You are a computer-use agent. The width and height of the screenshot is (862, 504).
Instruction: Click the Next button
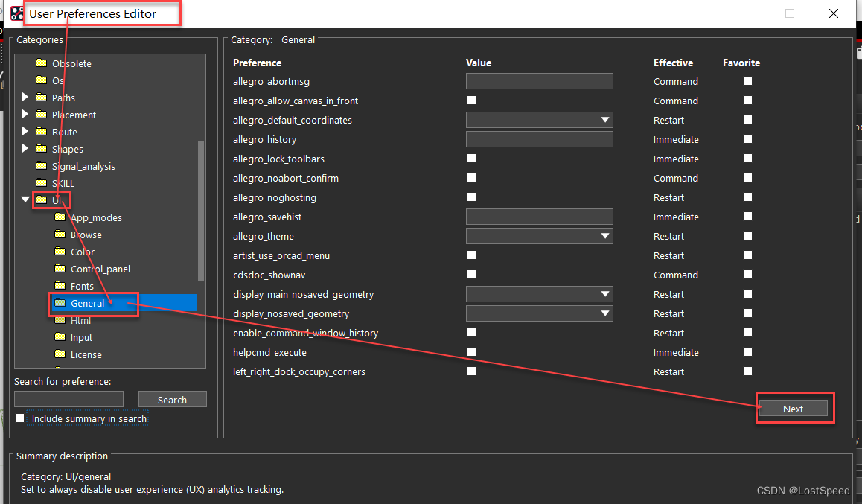(x=793, y=409)
